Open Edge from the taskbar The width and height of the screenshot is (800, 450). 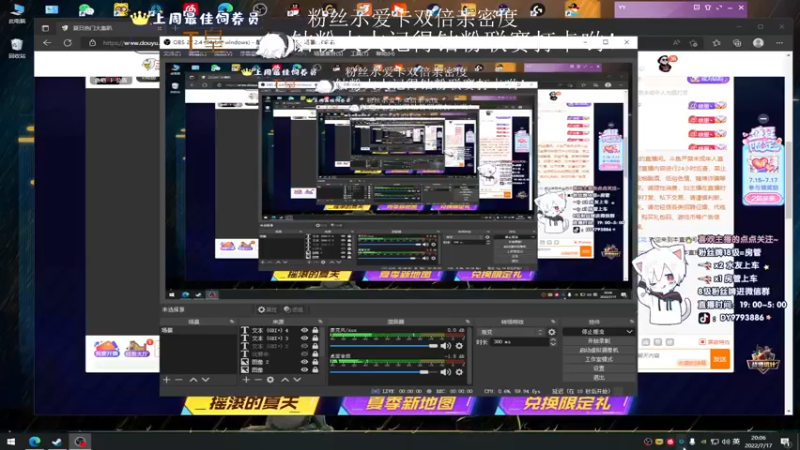coord(35,441)
